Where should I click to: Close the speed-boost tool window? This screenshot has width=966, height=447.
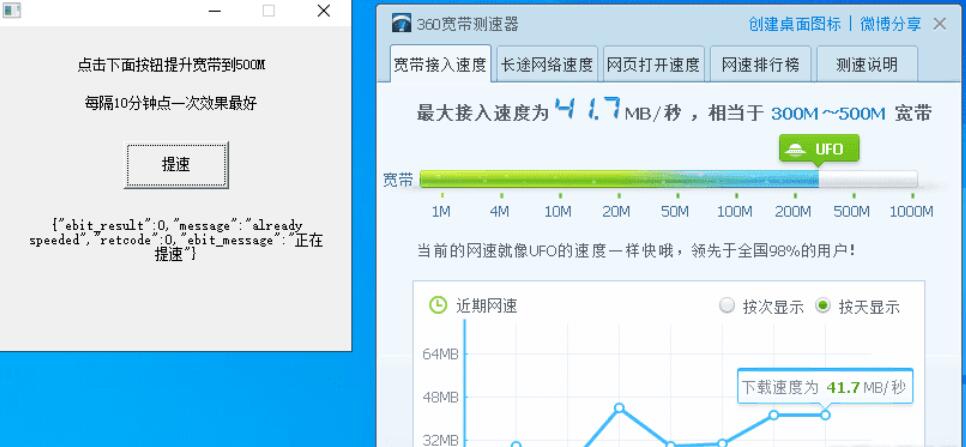pyautogui.click(x=323, y=11)
